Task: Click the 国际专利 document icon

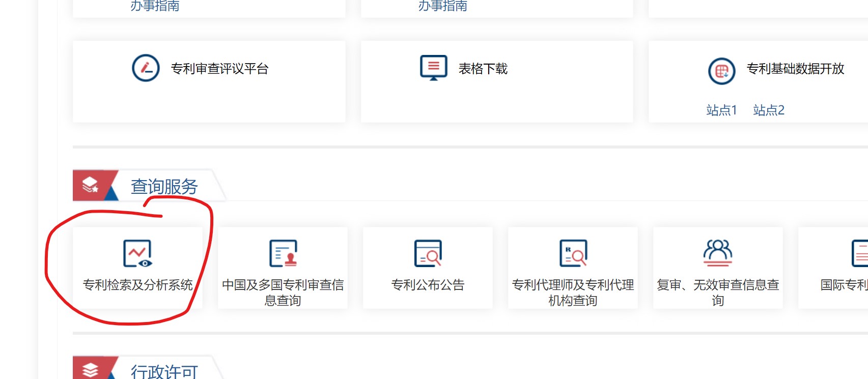Action: (860, 253)
